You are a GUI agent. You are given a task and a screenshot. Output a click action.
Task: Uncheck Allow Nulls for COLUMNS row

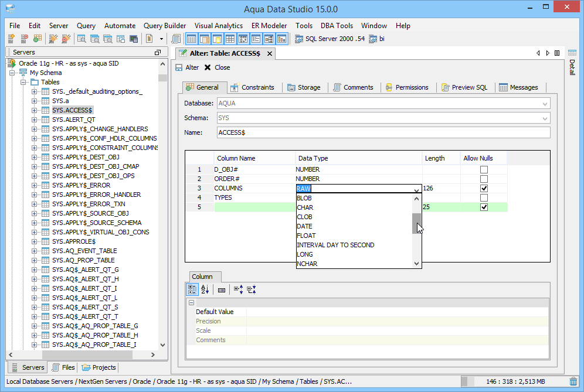[x=484, y=188]
